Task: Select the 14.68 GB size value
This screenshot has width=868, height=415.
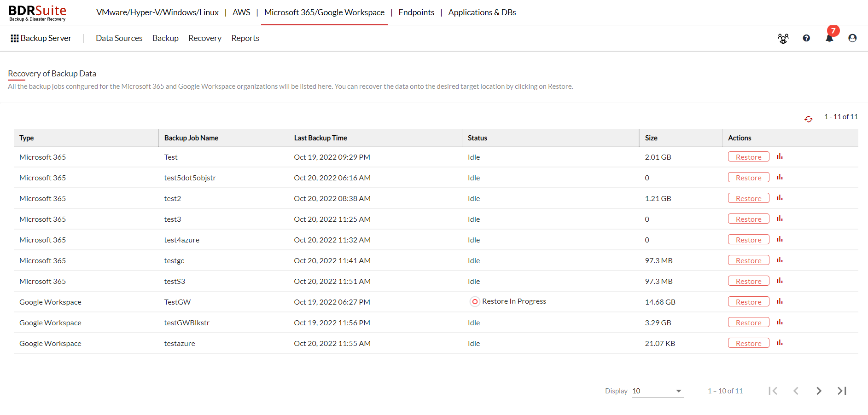Action: click(660, 302)
